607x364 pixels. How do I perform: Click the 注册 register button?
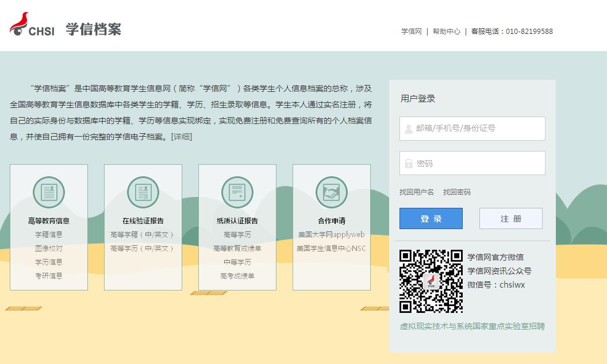pos(510,219)
